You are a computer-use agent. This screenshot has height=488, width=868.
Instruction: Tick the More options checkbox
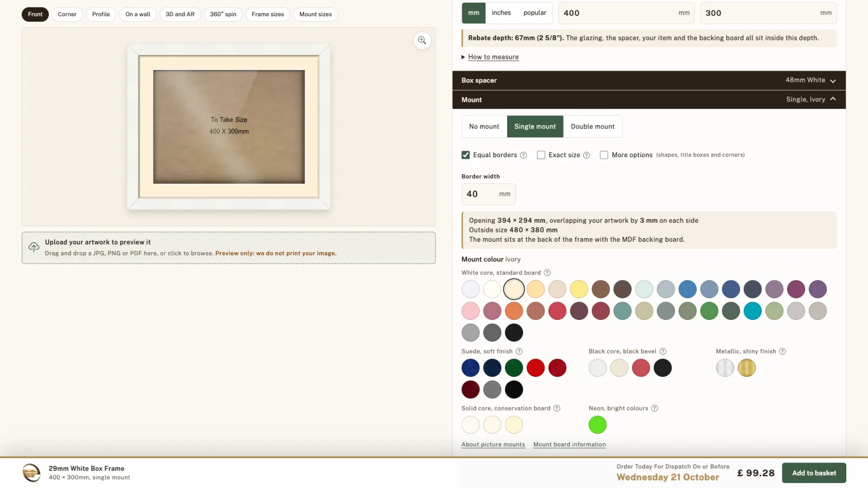point(604,155)
